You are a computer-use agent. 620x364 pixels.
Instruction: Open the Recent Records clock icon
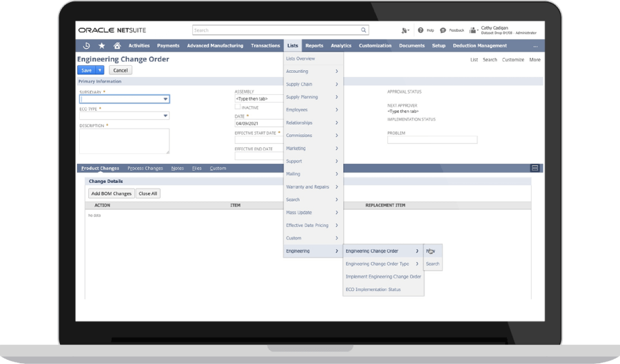86,46
